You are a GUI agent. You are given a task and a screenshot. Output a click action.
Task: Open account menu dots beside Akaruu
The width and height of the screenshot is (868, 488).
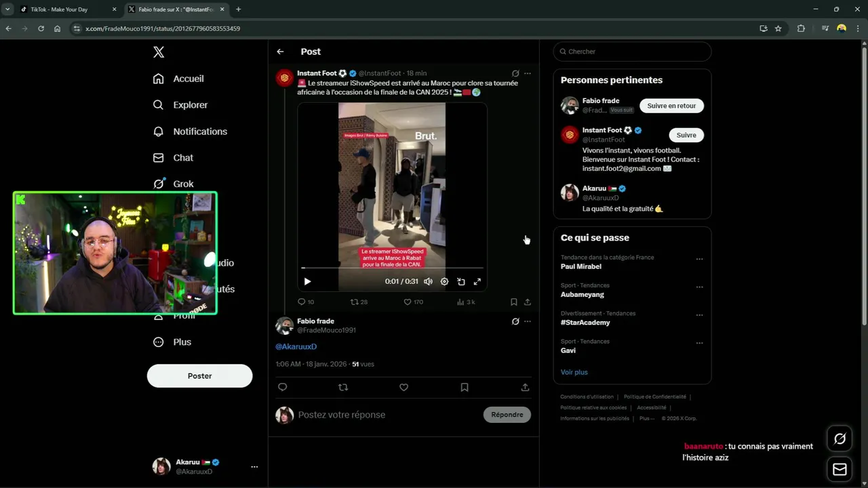pyautogui.click(x=254, y=466)
